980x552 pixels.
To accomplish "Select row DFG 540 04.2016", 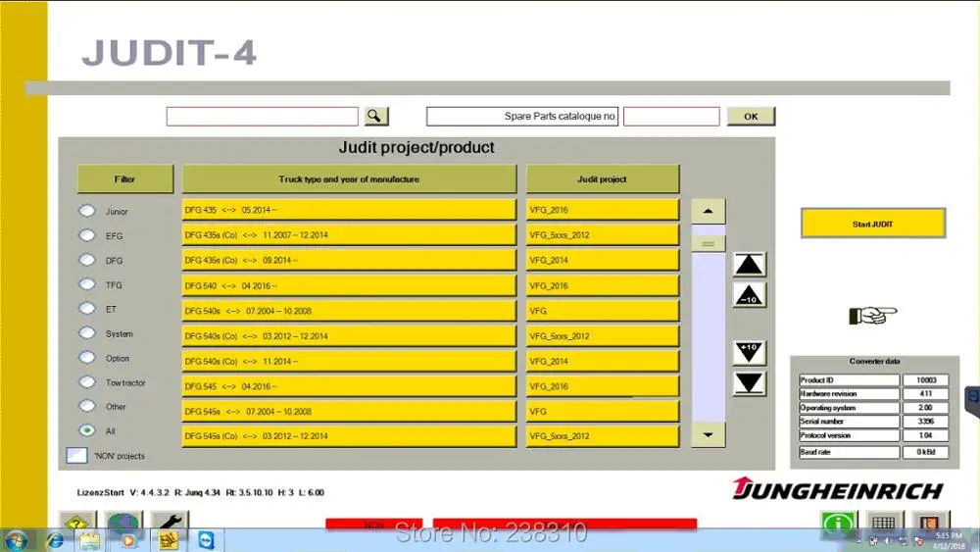I will click(349, 285).
